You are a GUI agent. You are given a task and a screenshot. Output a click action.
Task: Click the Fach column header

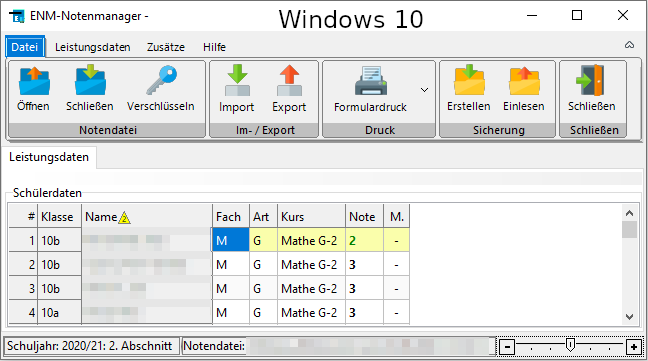tap(231, 217)
